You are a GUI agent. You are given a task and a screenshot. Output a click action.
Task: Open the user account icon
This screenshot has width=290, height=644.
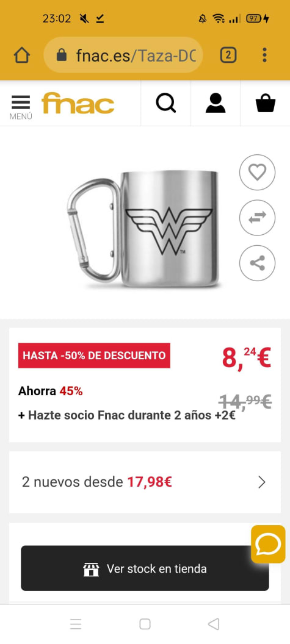pyautogui.click(x=216, y=103)
